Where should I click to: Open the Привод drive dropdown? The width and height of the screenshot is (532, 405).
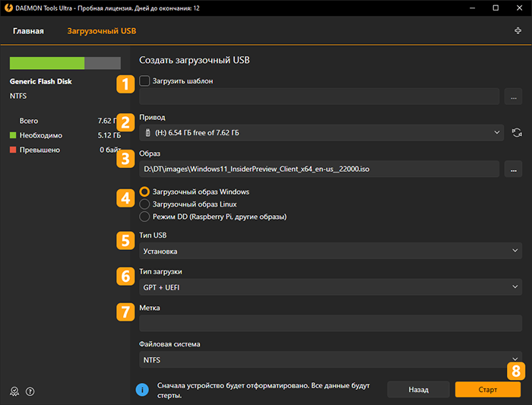(321, 133)
